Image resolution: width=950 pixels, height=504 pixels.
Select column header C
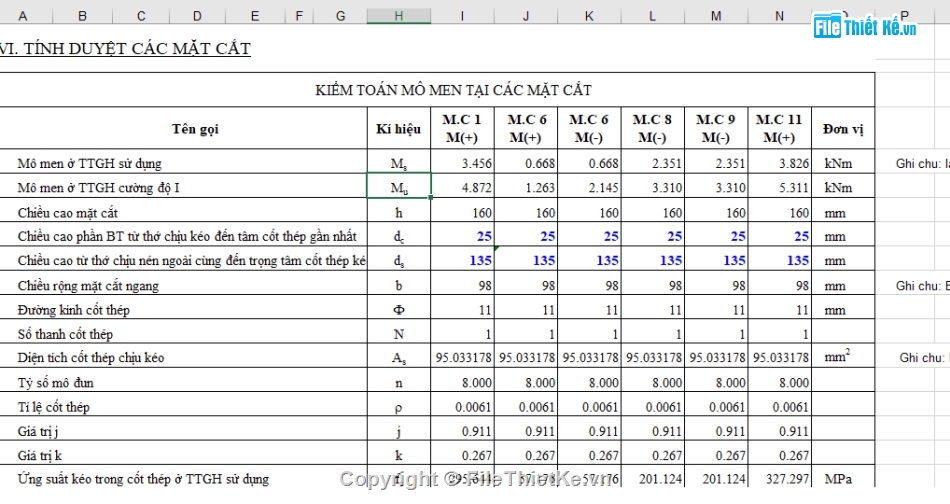(141, 16)
